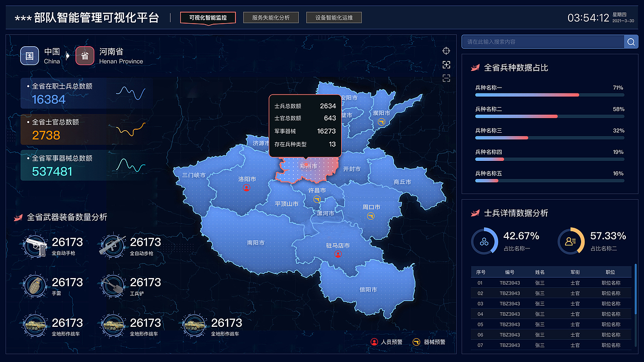Select table row with 序号 04
644x362 pixels.
click(551, 314)
